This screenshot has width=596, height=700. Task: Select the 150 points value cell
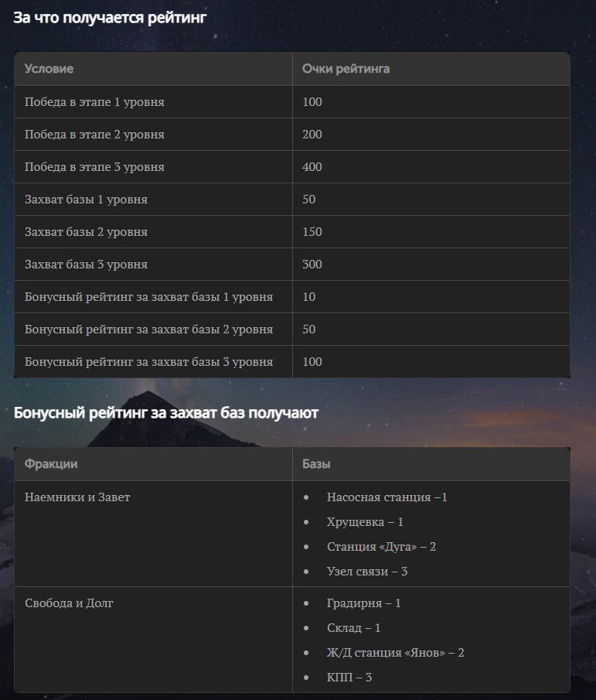pos(431,232)
